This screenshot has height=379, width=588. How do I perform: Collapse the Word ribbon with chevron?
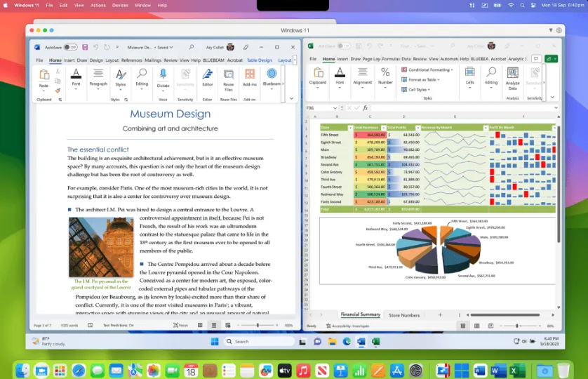pos(291,99)
